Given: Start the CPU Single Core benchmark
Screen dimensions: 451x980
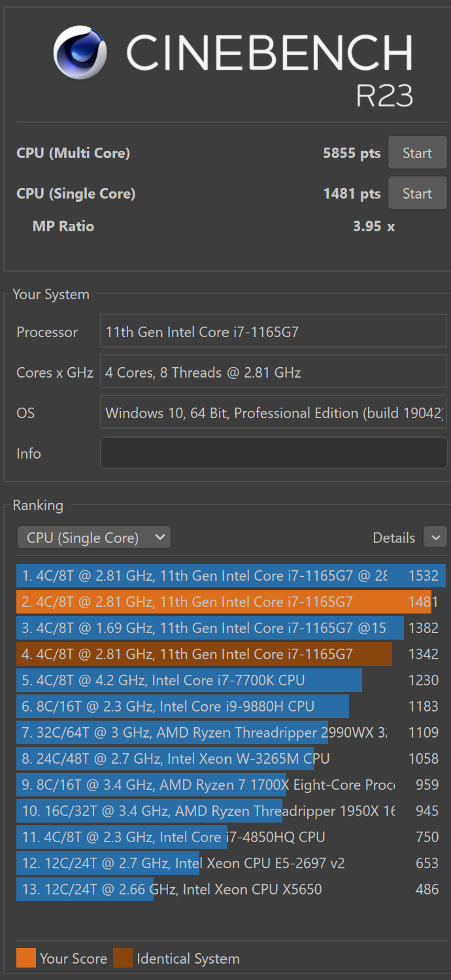Looking at the screenshot, I should pyautogui.click(x=417, y=193).
